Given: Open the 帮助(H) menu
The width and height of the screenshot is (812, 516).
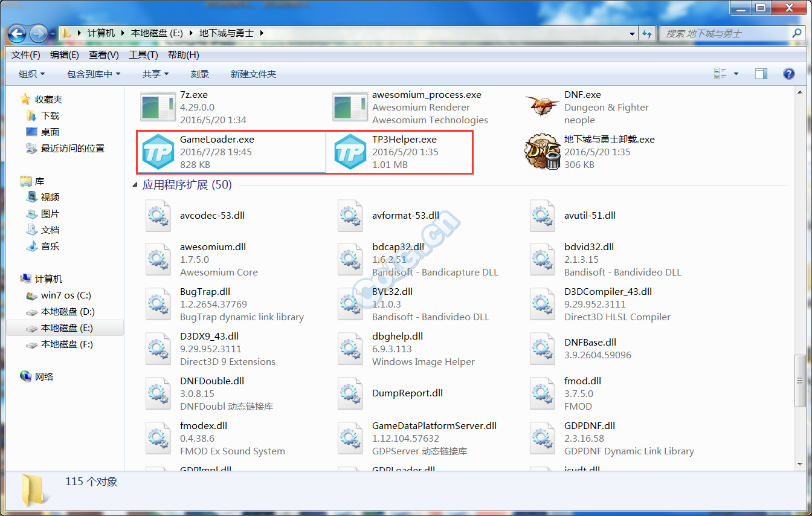Looking at the screenshot, I should click(x=184, y=55).
